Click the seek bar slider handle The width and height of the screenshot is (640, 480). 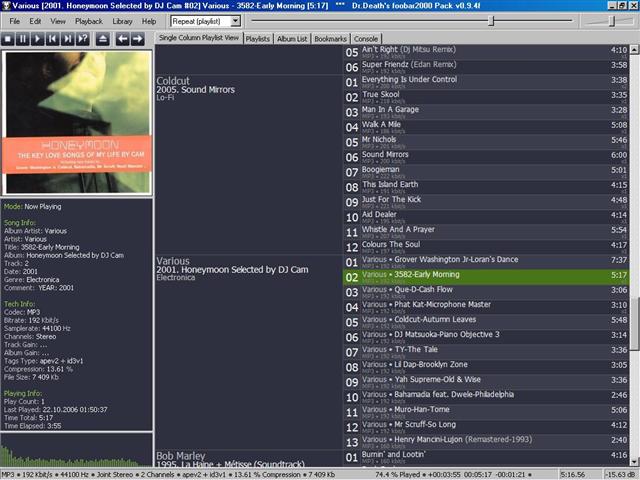coord(491,21)
